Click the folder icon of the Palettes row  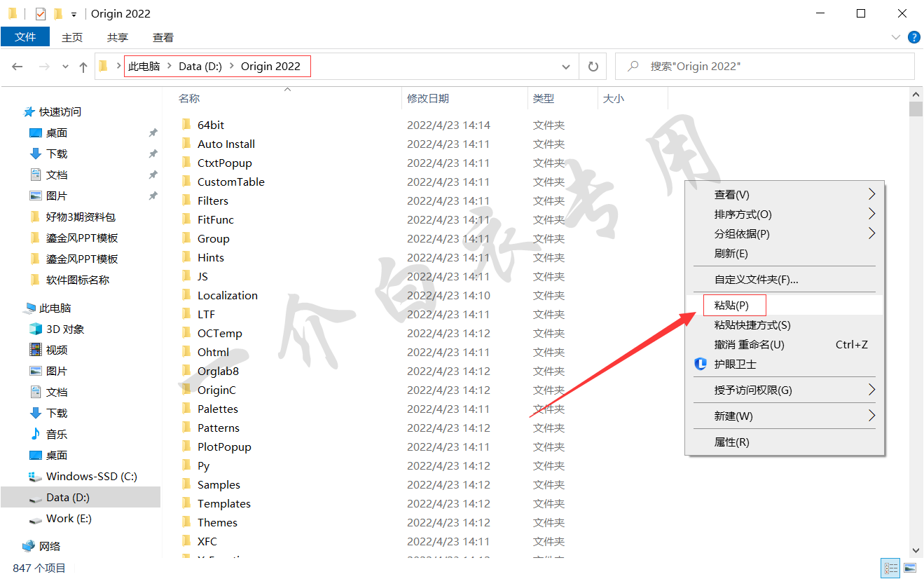(186, 409)
